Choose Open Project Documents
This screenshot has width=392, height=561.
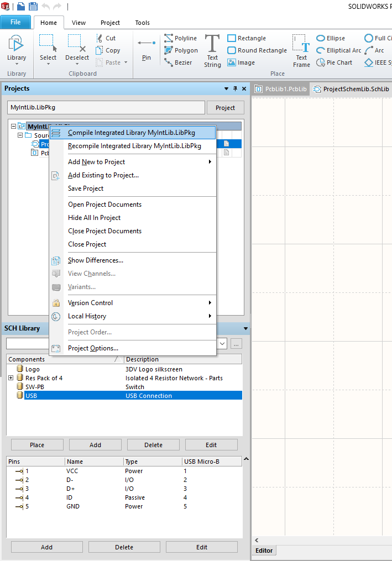(x=133, y=205)
